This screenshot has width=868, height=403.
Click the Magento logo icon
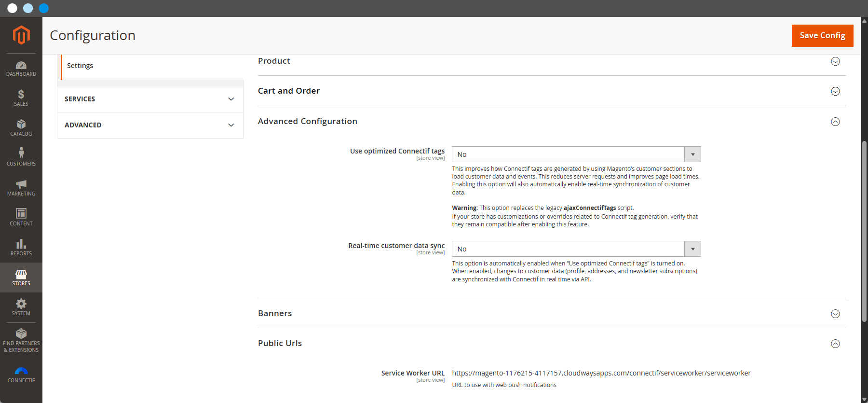[21, 35]
